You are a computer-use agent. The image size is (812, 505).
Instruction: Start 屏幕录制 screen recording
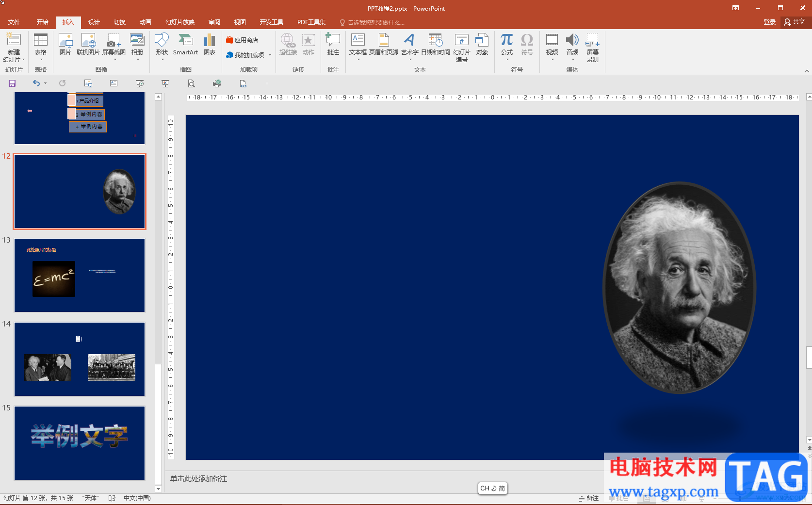point(593,48)
